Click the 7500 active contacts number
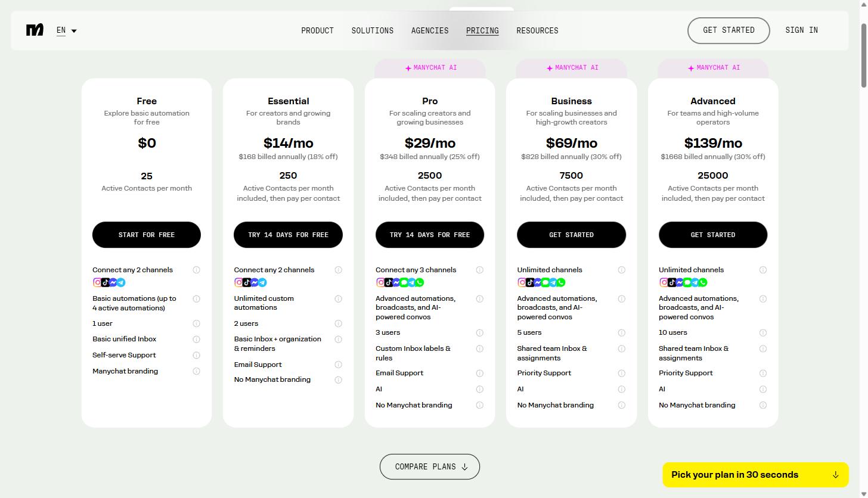Screen dimensions: 868x498 pos(571,176)
